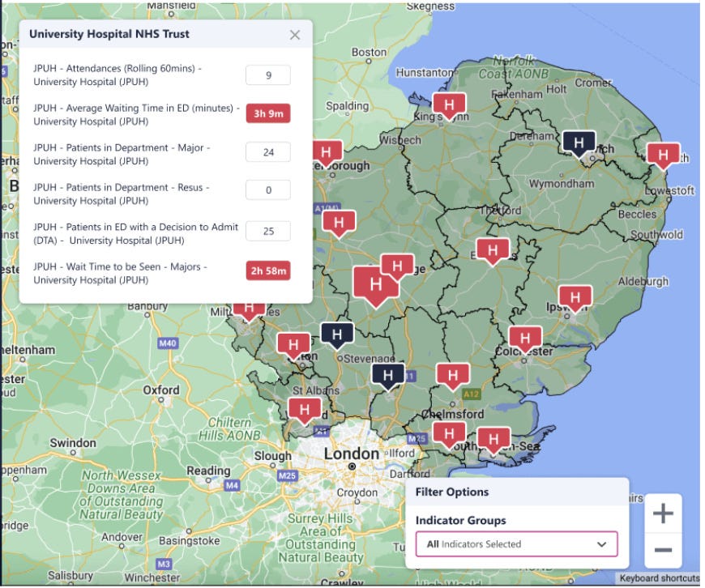Click the M3 motorway badge near Winchester
Viewport: 705px width, 588px height.
click(x=163, y=564)
